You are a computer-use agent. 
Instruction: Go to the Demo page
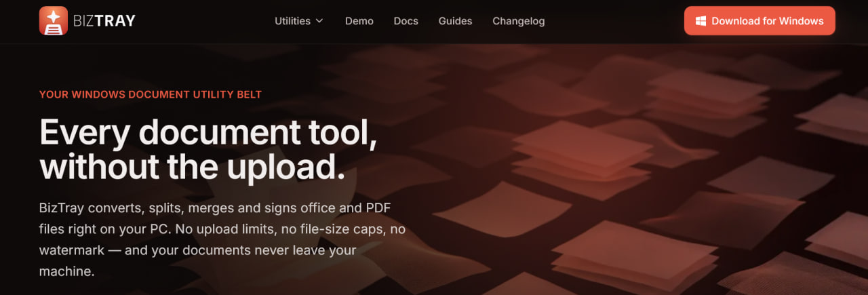click(x=359, y=21)
